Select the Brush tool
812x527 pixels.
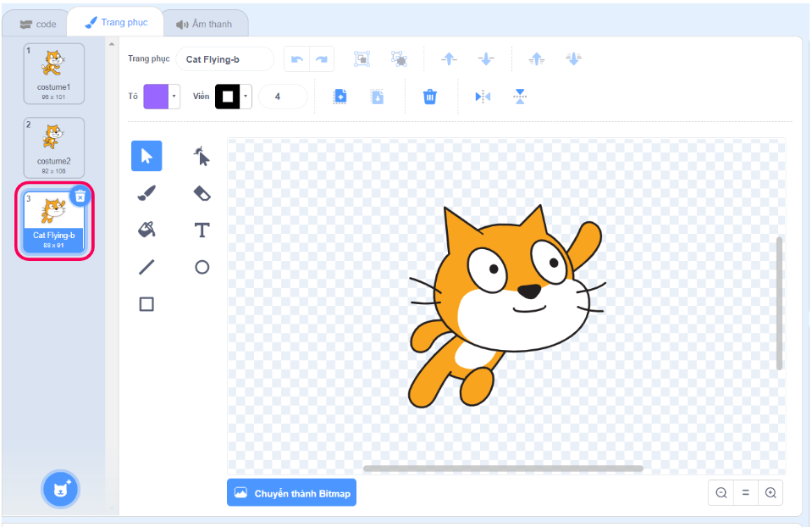(x=146, y=193)
